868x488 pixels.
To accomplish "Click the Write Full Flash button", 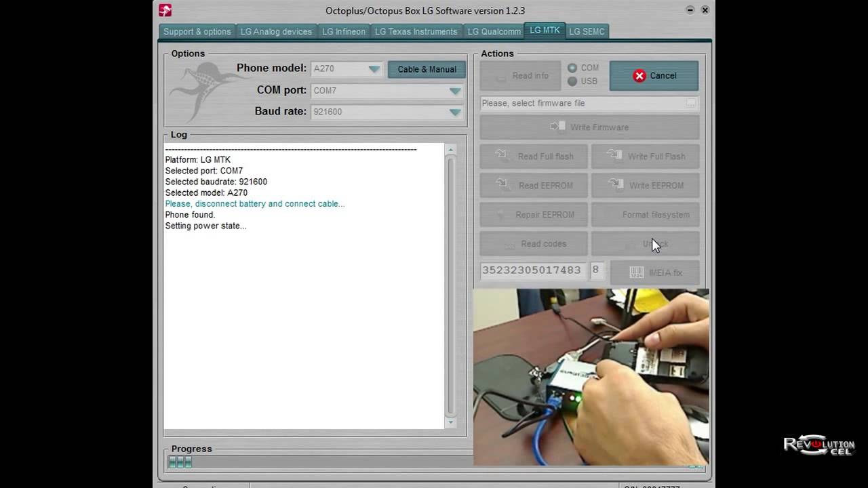I will [x=646, y=157].
